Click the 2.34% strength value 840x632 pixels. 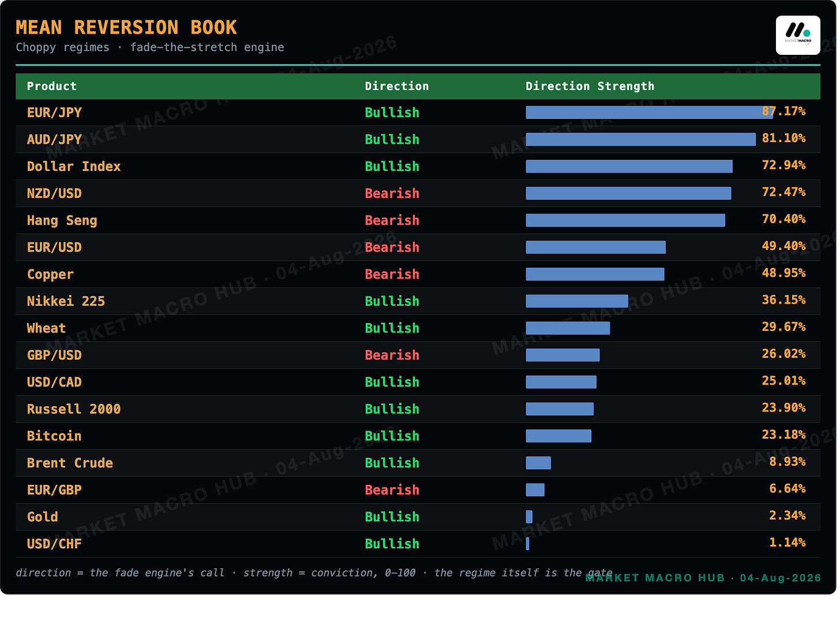[x=787, y=515]
